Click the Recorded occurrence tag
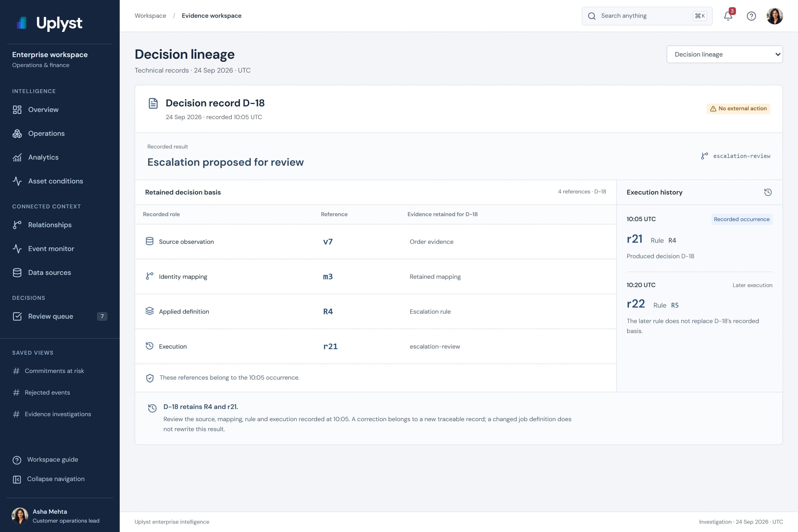The image size is (798, 532). tap(742, 219)
